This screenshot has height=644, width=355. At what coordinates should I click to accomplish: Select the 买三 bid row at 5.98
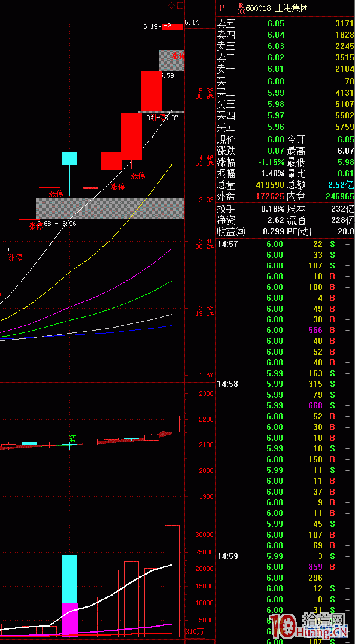[x=285, y=104]
